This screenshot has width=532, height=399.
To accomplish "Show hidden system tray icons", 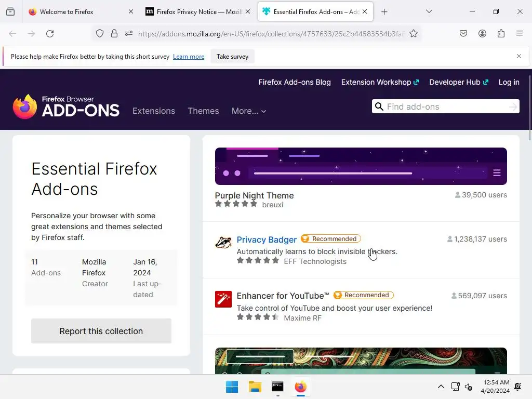I will tap(441, 387).
